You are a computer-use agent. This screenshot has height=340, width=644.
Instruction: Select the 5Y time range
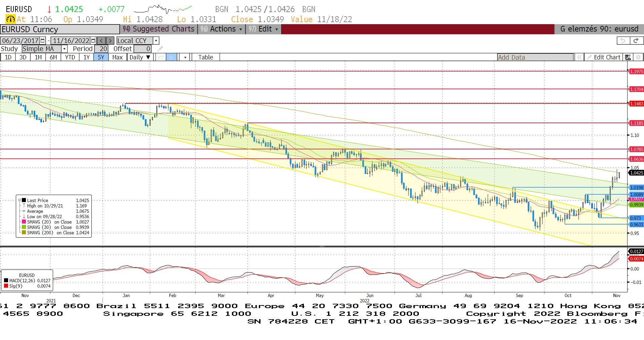(x=101, y=57)
